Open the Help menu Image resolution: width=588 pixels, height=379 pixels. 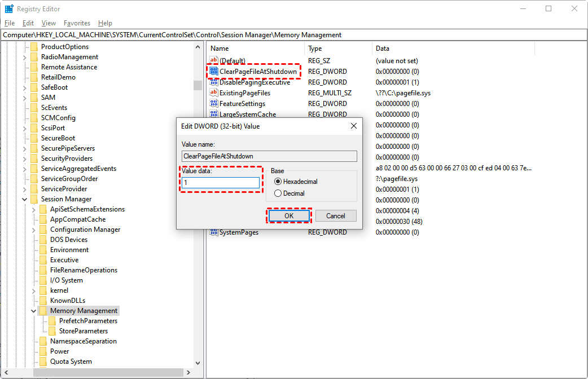click(105, 23)
